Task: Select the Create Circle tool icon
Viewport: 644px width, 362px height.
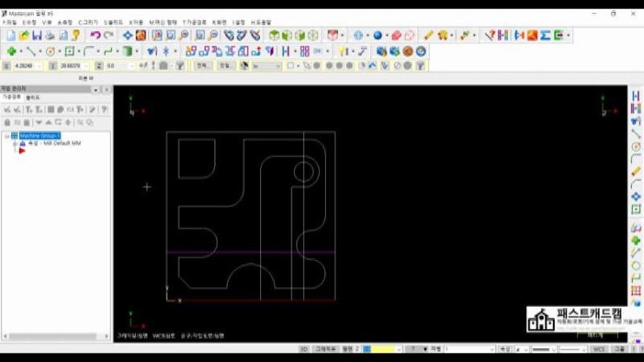Action: (x=50, y=51)
